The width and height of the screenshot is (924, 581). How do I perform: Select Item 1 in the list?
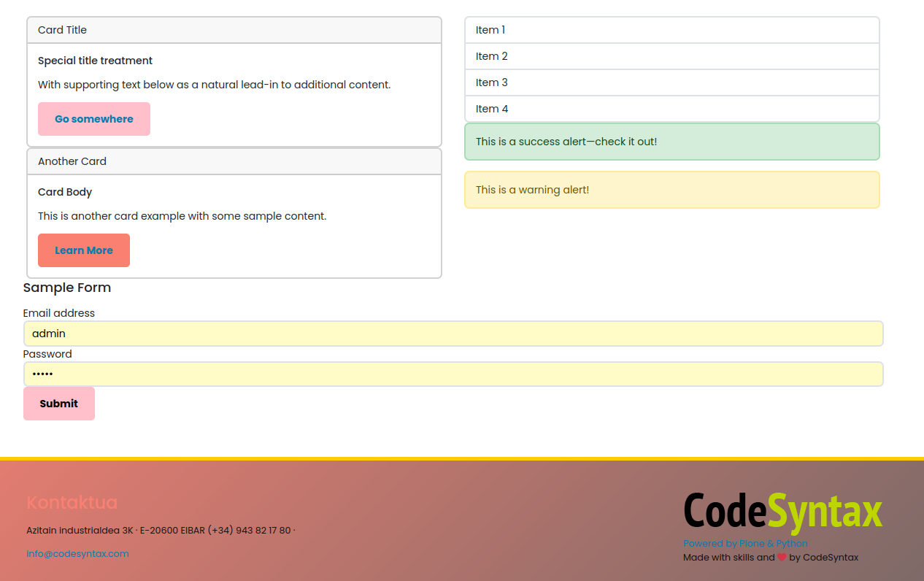672,30
